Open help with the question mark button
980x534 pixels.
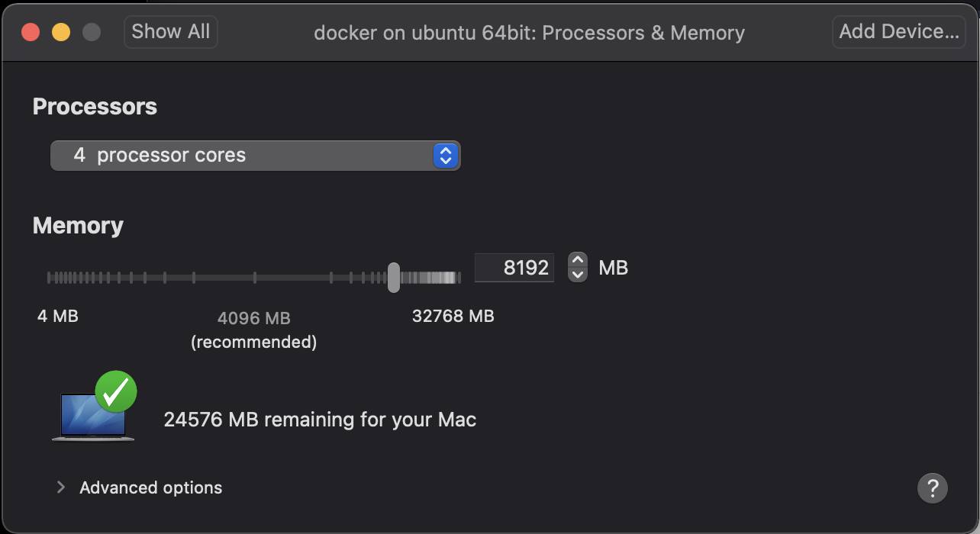click(932, 488)
